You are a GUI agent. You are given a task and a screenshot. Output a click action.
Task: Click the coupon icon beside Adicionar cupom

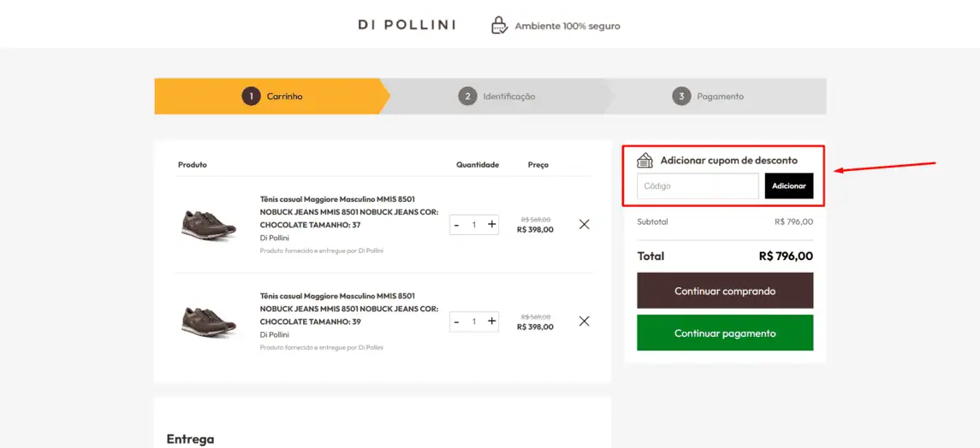[x=644, y=161]
